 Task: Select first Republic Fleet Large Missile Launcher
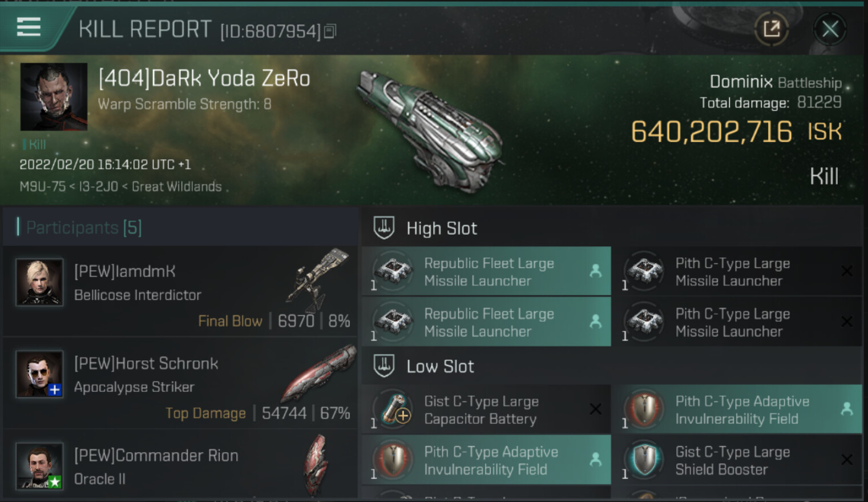click(x=486, y=272)
